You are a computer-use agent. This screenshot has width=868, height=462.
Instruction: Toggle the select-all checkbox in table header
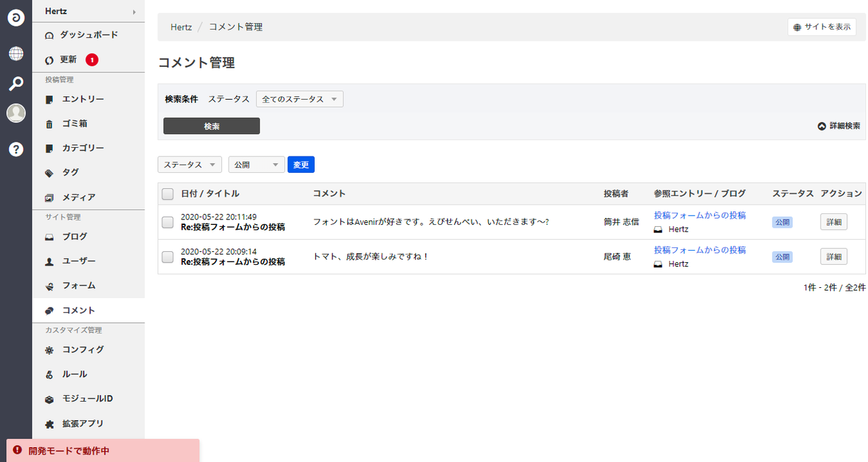(x=167, y=194)
